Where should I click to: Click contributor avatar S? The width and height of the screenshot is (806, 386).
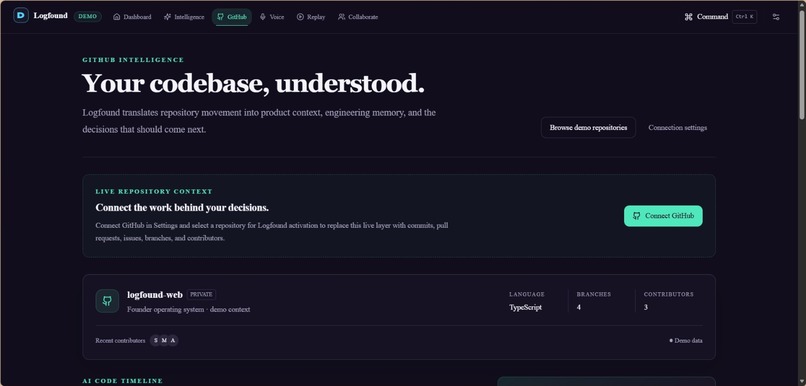point(156,340)
